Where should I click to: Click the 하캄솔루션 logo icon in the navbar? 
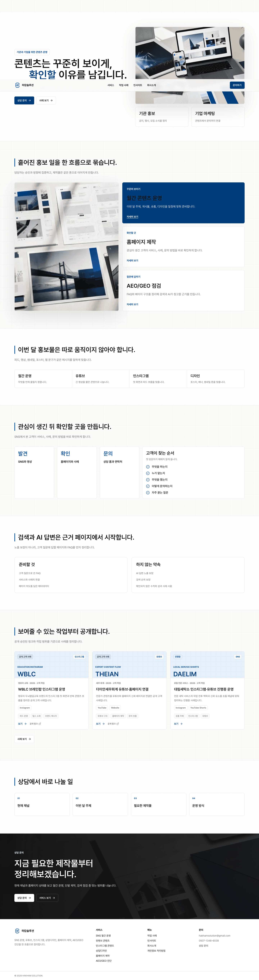[x=17, y=85]
